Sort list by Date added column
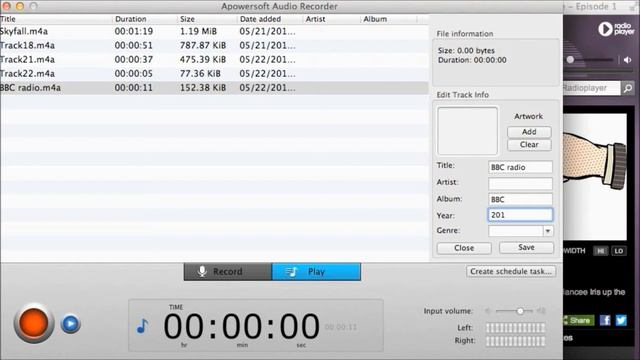This screenshot has width=640, height=360. pos(269,19)
